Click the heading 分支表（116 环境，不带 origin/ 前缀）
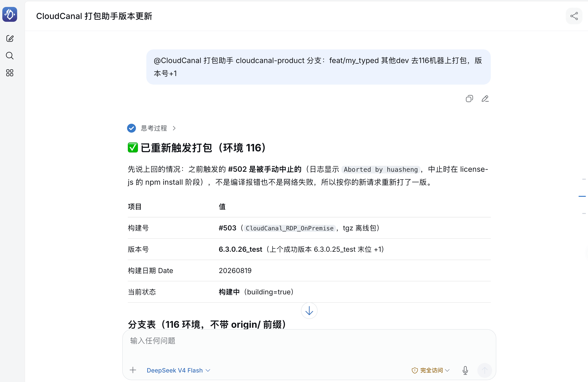The width and height of the screenshot is (588, 382). click(x=207, y=324)
